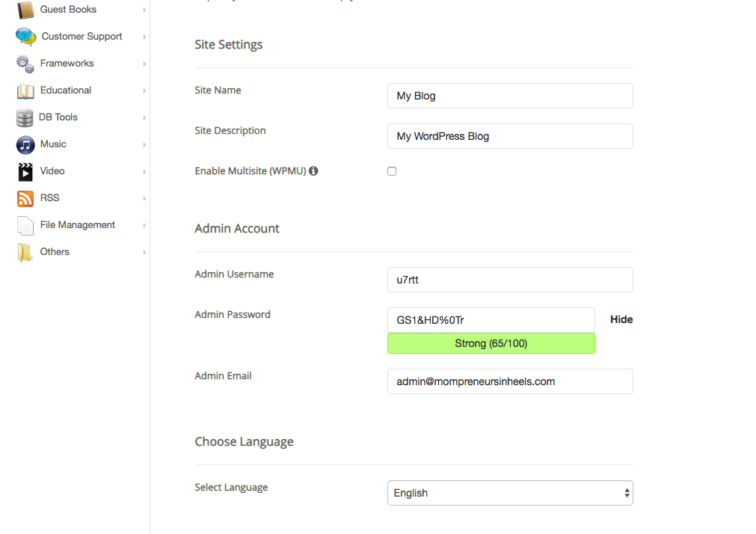Click Hide next to the password
This screenshot has height=534, width=756.
621,319
